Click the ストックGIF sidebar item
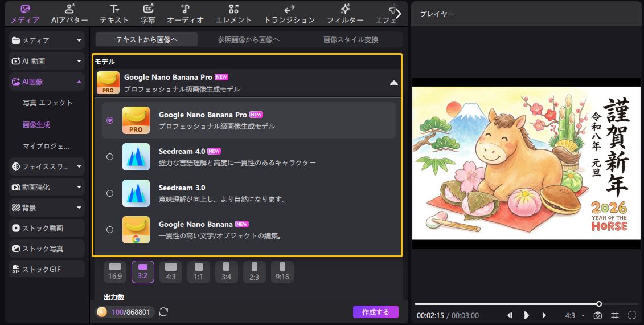Viewport: 644px width, 325px height. 47,270
